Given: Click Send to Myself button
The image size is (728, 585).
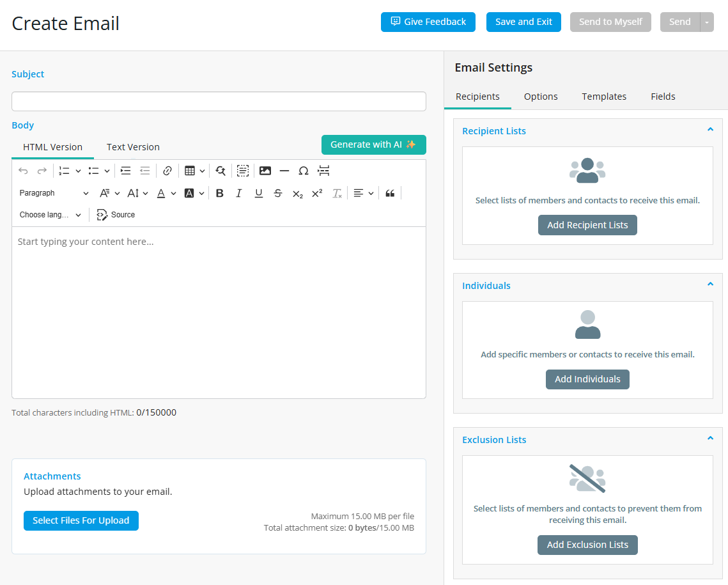Looking at the screenshot, I should [610, 22].
